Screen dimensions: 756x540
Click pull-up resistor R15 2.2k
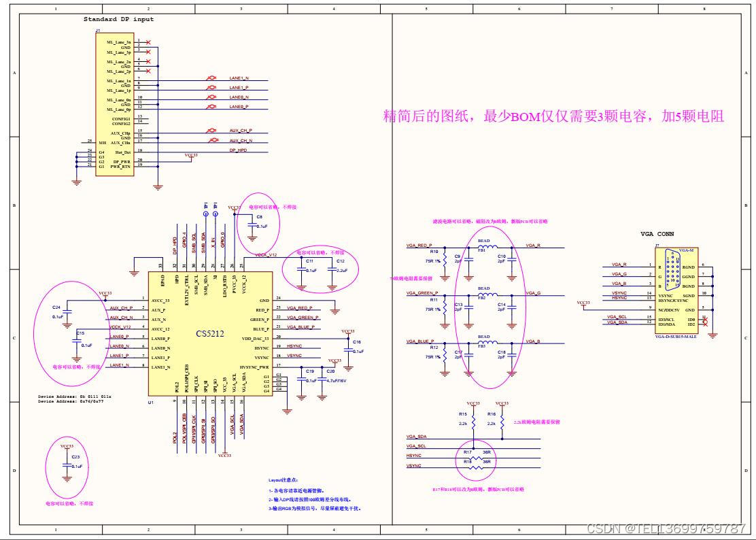(473, 422)
